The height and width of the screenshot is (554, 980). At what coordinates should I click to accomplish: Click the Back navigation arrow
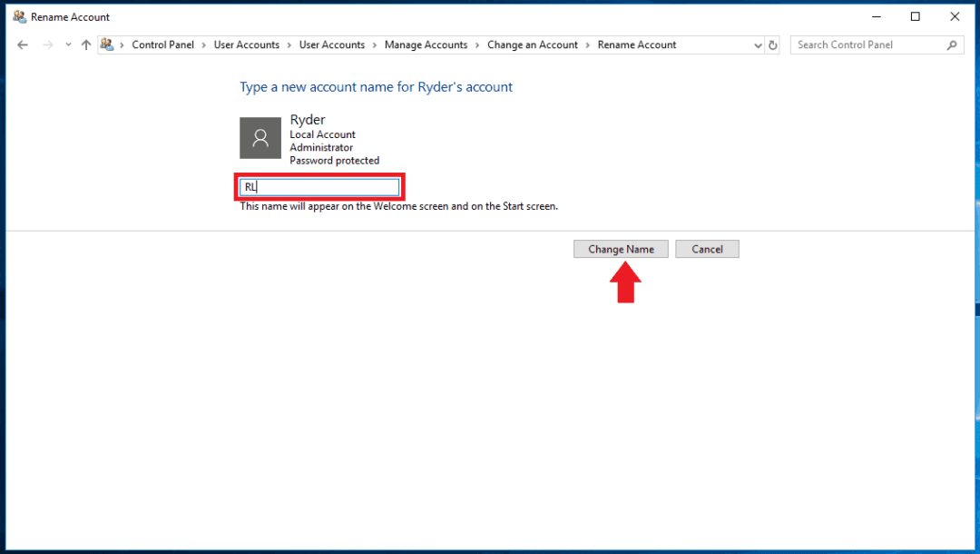[23, 45]
